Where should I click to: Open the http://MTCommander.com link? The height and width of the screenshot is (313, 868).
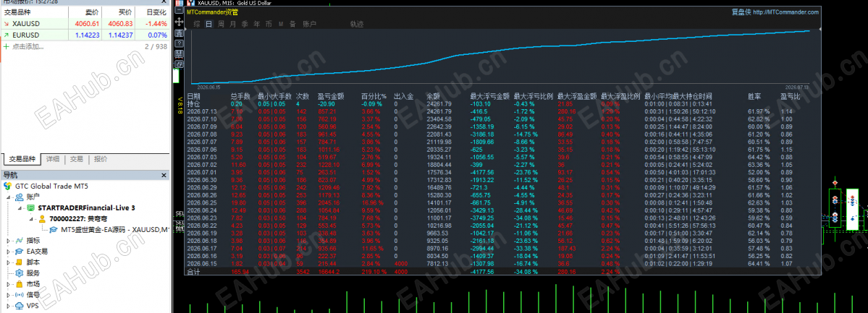(785, 12)
